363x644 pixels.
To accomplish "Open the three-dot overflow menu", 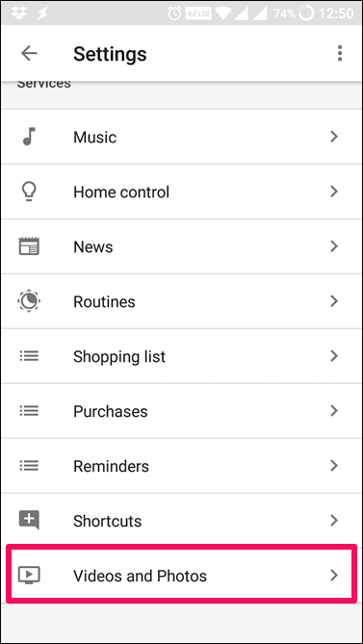I will point(339,53).
